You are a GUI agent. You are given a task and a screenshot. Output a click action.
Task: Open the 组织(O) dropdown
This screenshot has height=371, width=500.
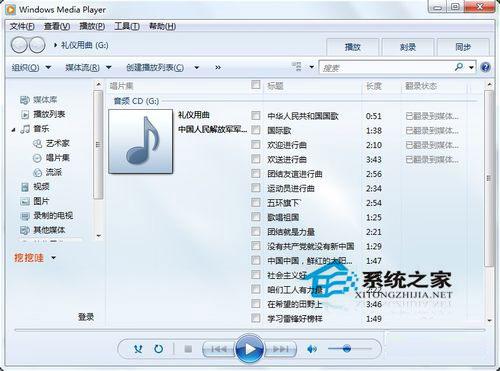[x=31, y=68]
